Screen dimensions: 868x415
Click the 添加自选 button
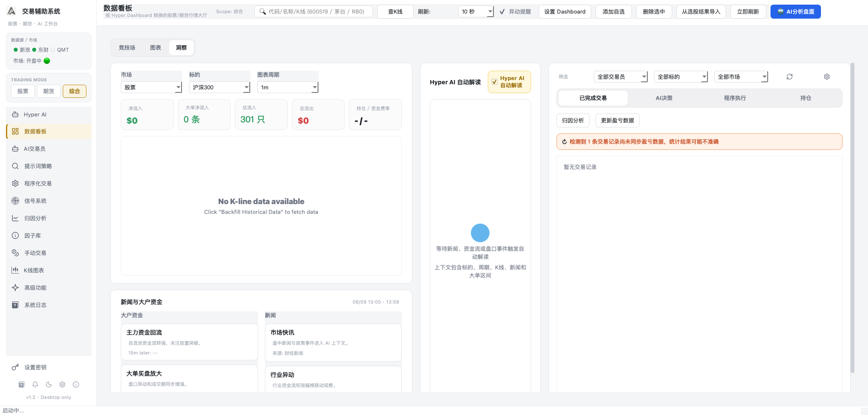click(x=614, y=11)
